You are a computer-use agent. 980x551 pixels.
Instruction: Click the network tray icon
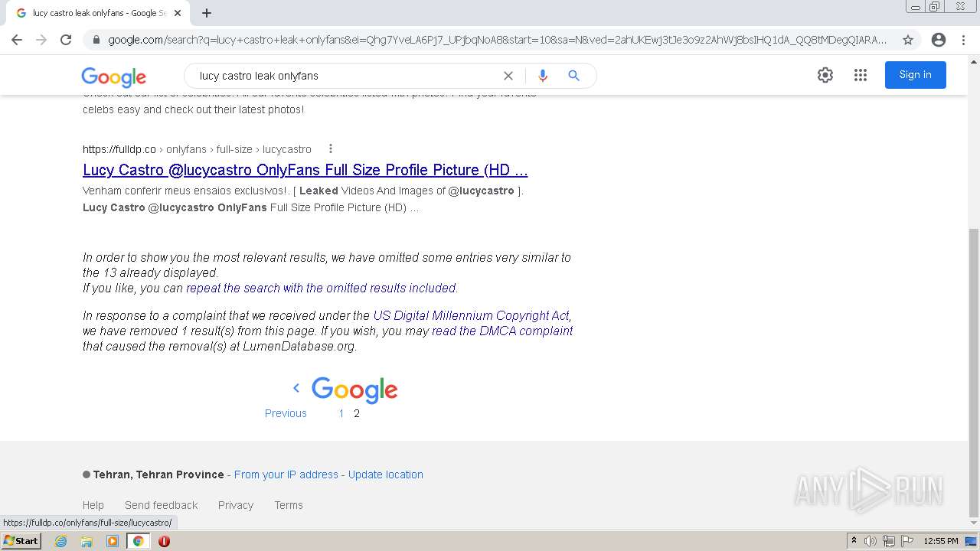click(889, 541)
